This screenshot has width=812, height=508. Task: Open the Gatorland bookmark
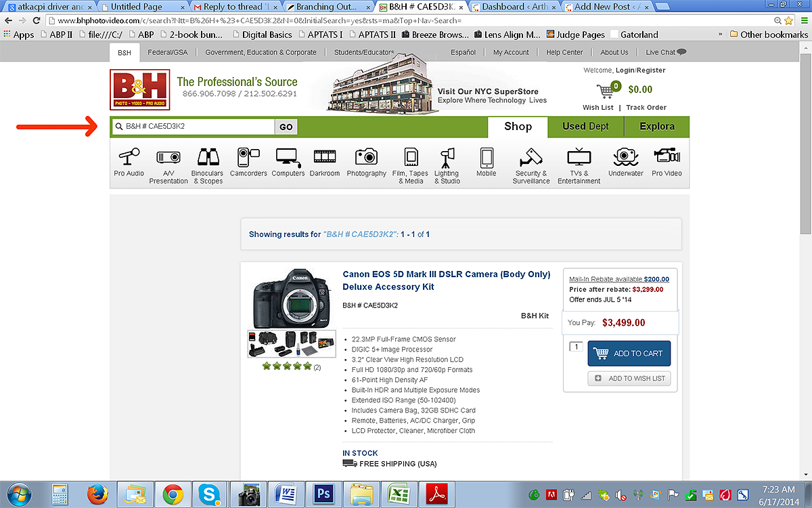[634, 35]
